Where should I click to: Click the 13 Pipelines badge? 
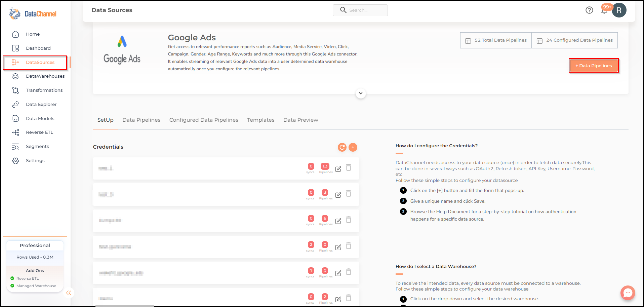coord(325,166)
